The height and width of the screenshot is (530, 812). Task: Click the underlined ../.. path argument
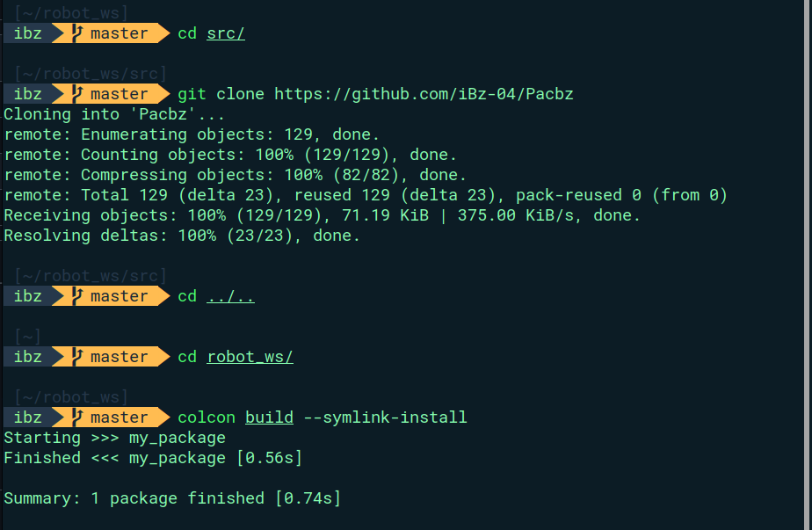click(230, 296)
